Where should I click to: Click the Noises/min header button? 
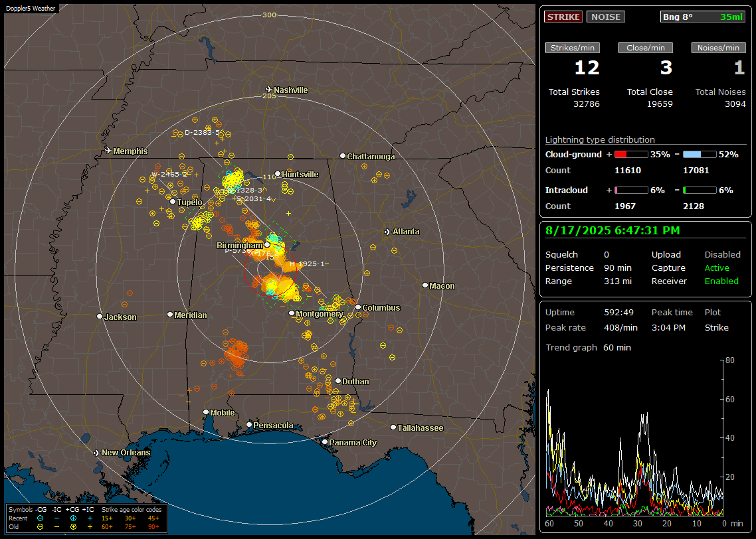718,48
